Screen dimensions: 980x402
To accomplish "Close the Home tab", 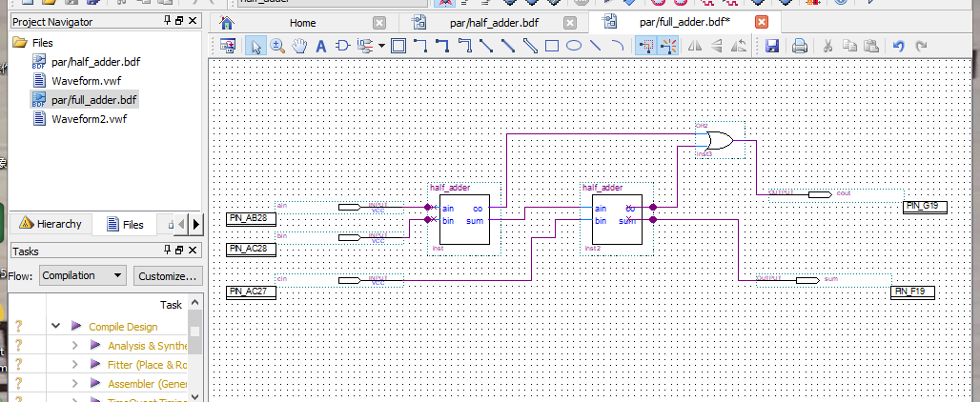I will [379, 23].
